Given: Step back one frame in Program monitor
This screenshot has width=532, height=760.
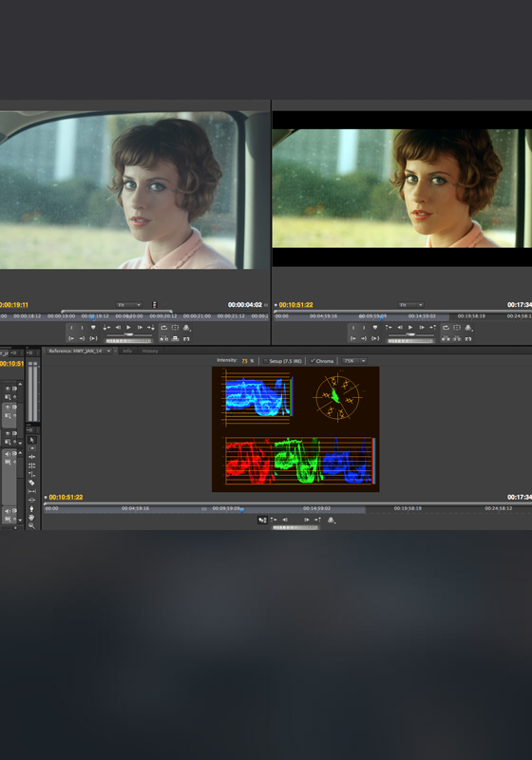Looking at the screenshot, I should click(x=400, y=327).
